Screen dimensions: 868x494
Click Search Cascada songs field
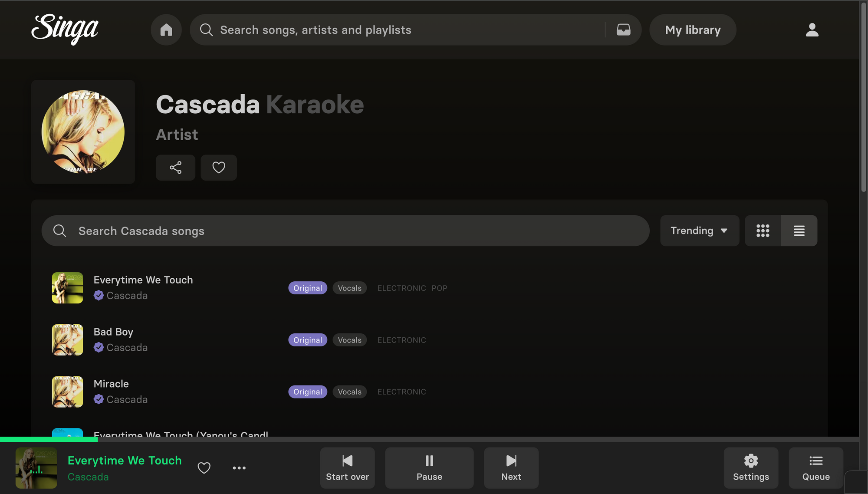tap(345, 231)
